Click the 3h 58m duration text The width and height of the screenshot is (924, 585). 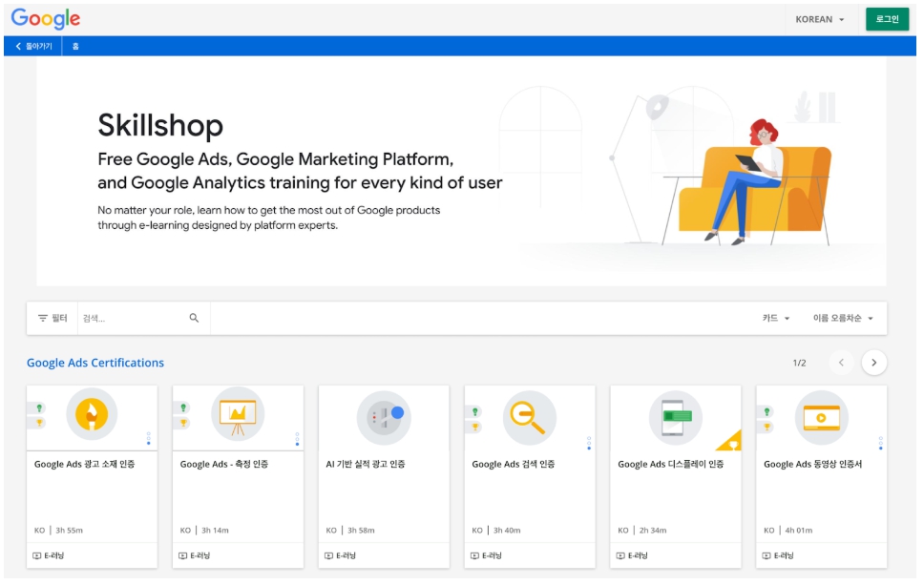click(x=361, y=531)
